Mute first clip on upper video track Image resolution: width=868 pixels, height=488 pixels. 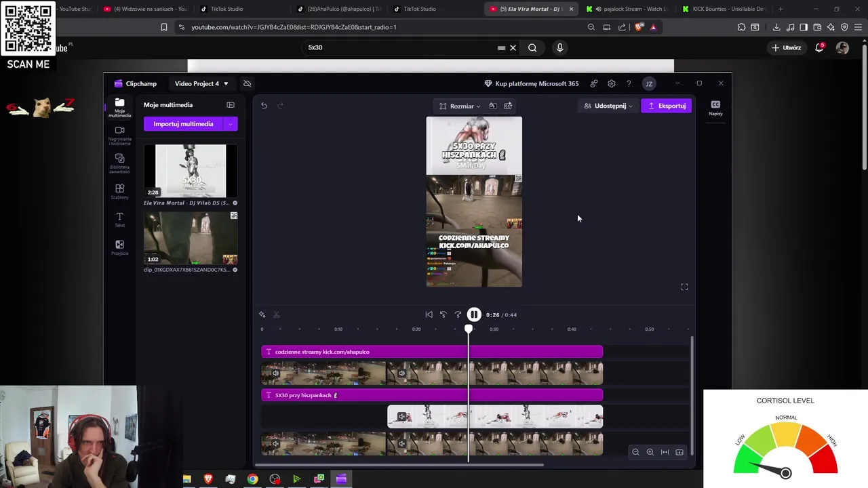[275, 373]
